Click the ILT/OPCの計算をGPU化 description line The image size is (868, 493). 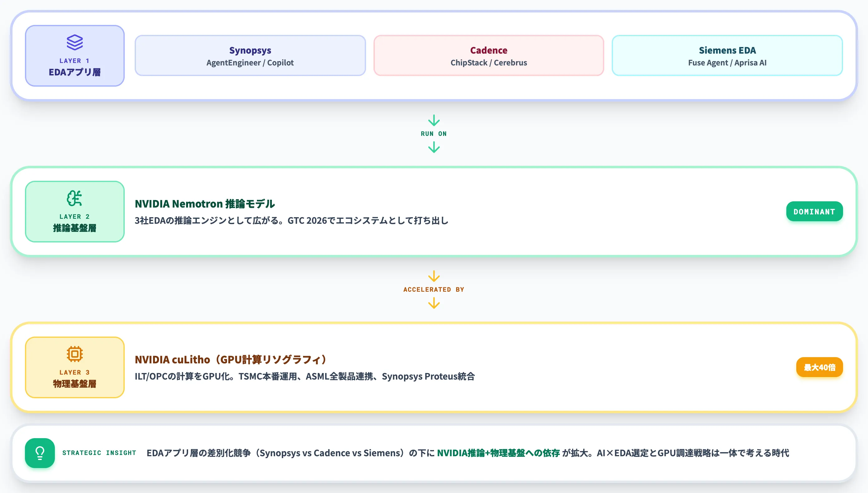tap(305, 376)
